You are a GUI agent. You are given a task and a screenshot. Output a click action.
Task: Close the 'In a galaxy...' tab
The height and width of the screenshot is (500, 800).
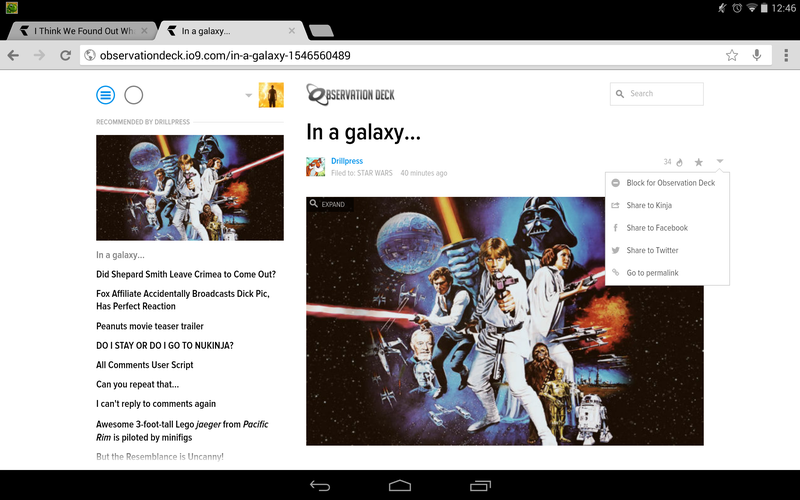click(292, 31)
